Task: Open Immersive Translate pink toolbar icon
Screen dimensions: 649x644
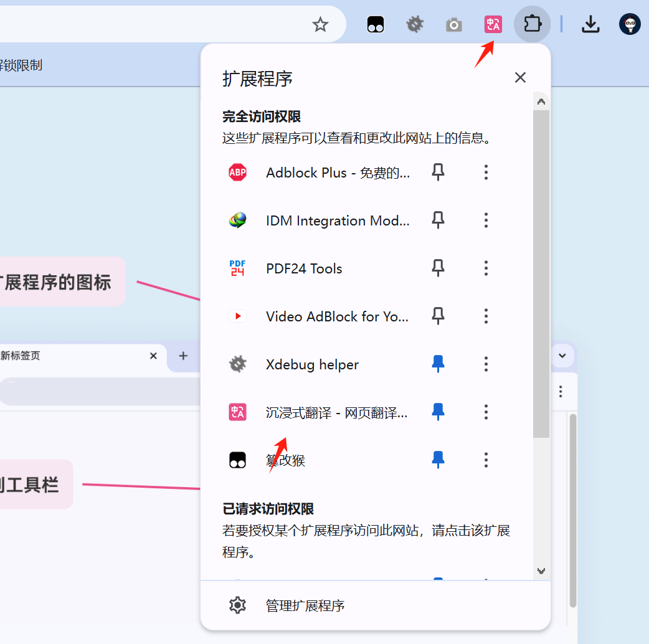Action: [x=493, y=24]
